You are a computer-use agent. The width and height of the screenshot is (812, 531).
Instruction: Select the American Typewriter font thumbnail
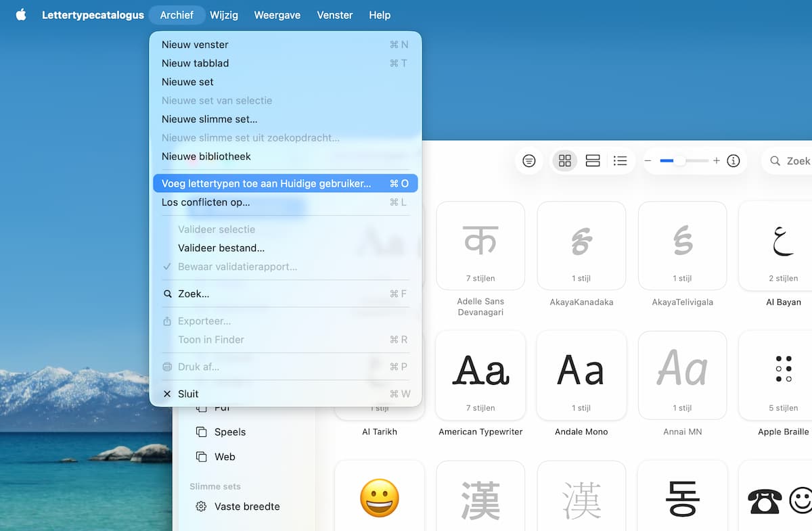(480, 375)
